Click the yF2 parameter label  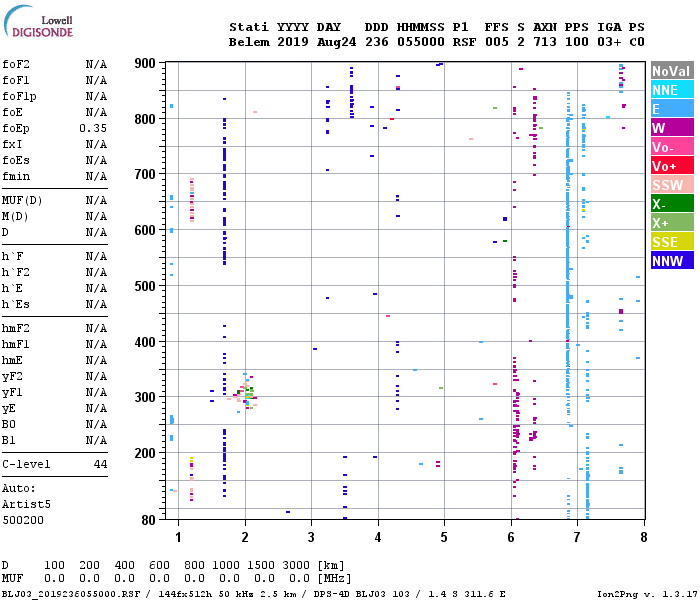pos(12,377)
